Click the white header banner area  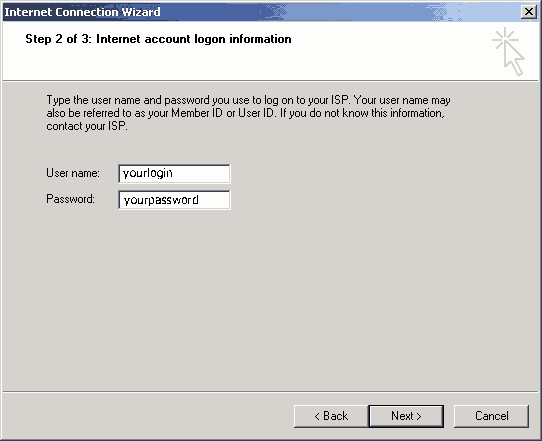270,51
